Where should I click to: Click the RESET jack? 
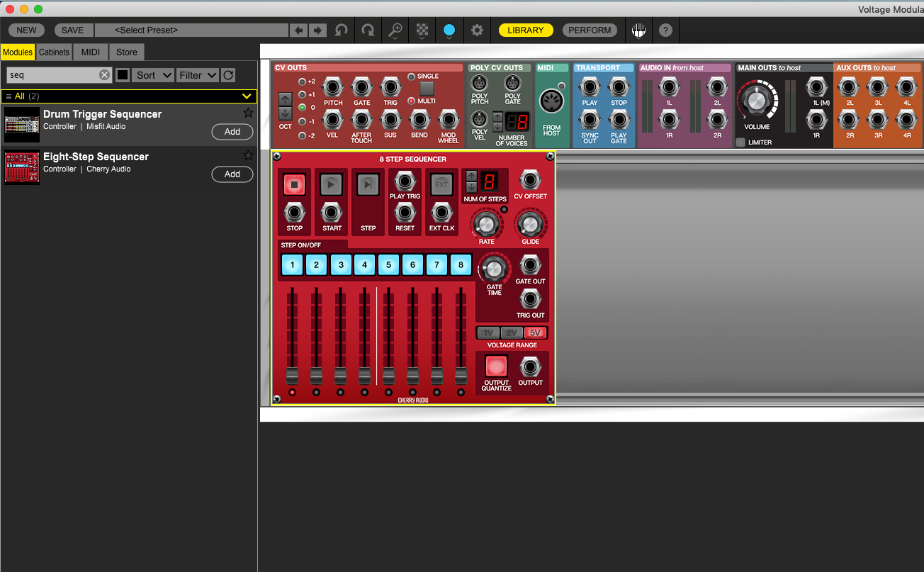(405, 212)
